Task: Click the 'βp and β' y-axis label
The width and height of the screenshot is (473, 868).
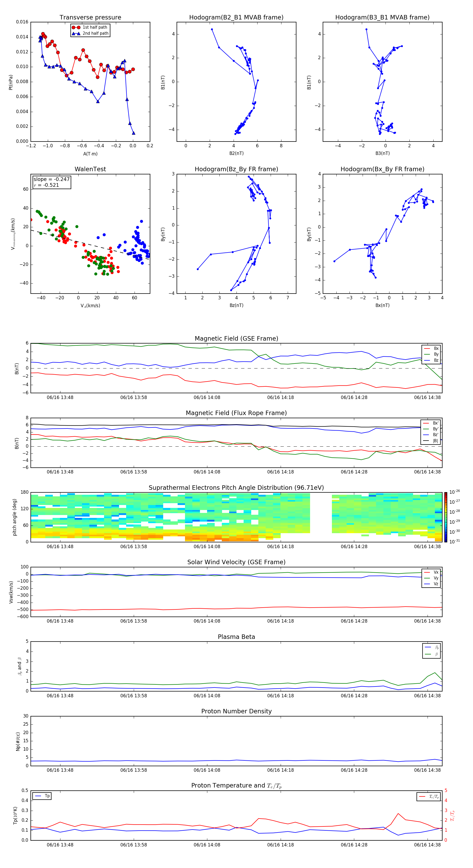Action: coord(19,666)
